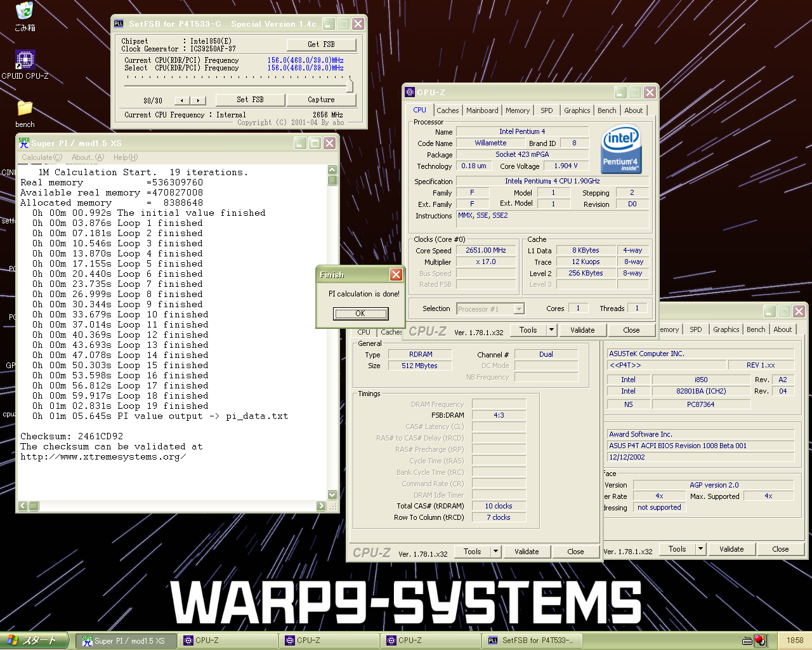Click the Capture button in SetFSB
This screenshot has width=812, height=650.
tap(321, 100)
